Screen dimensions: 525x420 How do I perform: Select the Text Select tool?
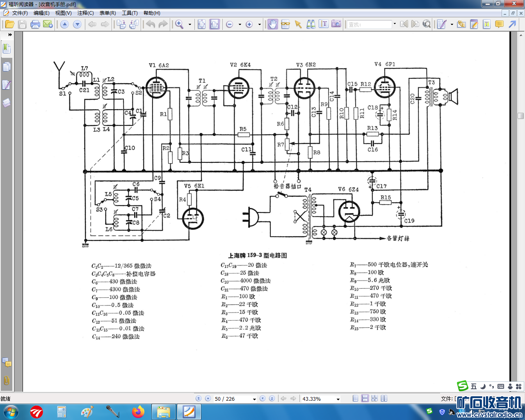[324, 24]
